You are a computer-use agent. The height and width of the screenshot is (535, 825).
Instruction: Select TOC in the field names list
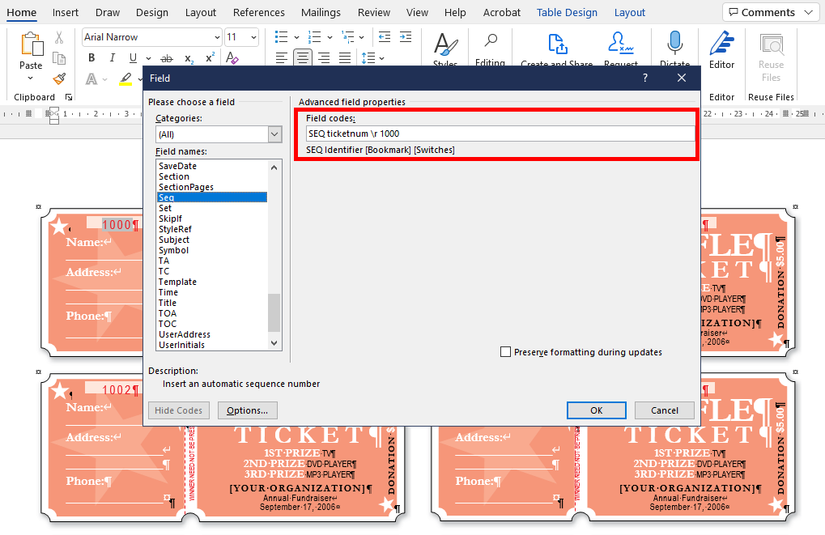(x=167, y=324)
